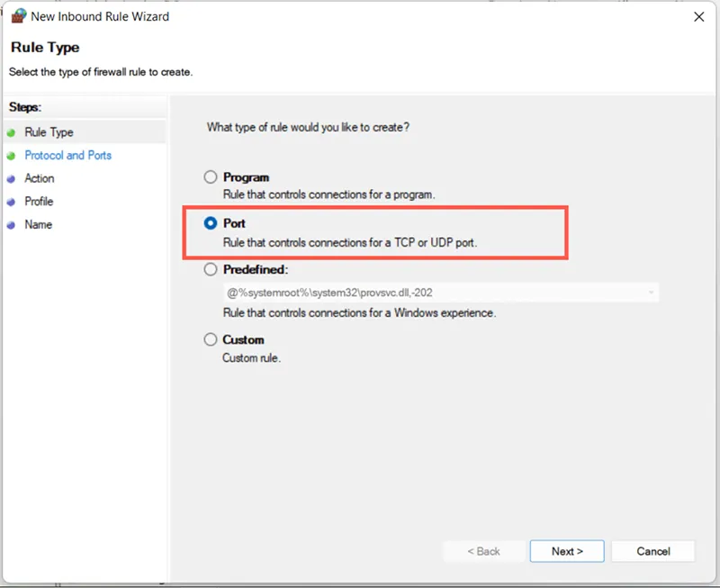This screenshot has width=720, height=588.
Task: Click the firewall icon in the title bar
Action: [x=17, y=16]
